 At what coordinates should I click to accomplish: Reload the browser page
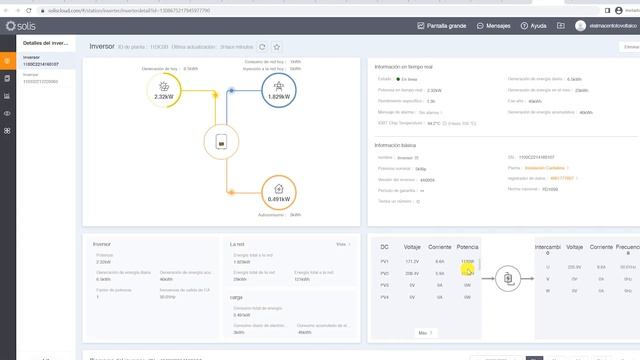(29, 11)
